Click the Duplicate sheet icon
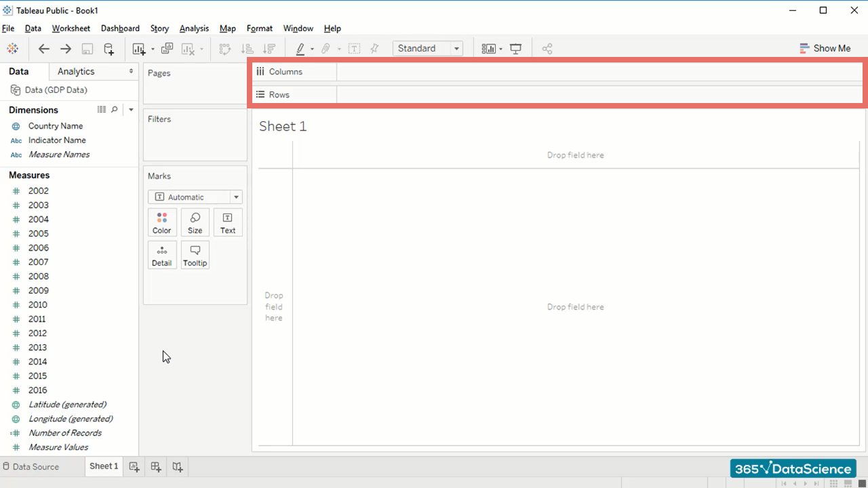 coord(167,49)
